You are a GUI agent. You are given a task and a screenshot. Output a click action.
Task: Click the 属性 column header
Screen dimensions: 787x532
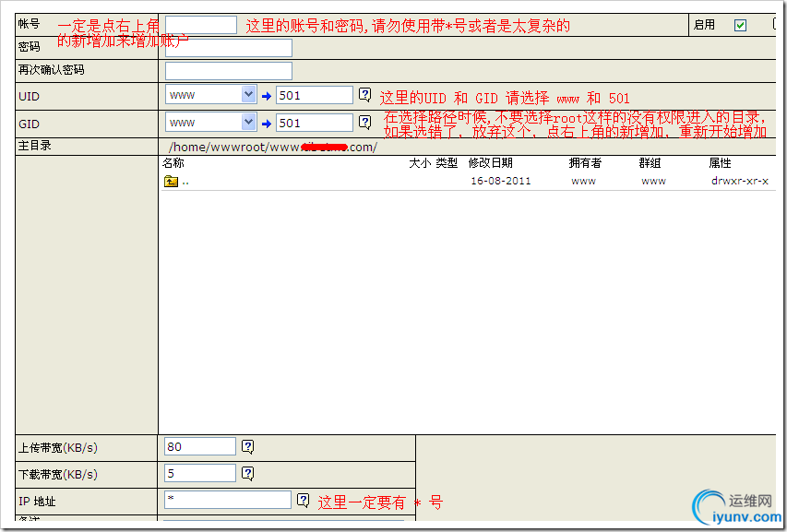point(720,163)
